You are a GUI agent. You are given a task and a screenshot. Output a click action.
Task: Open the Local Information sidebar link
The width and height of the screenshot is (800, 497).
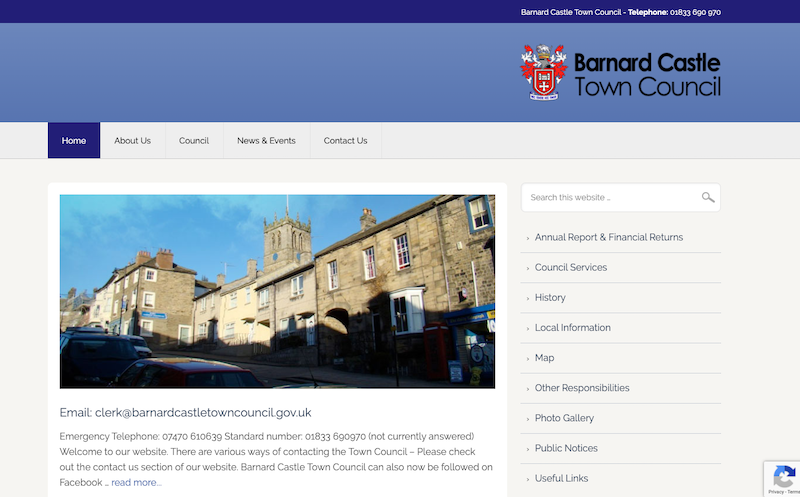[x=572, y=328]
